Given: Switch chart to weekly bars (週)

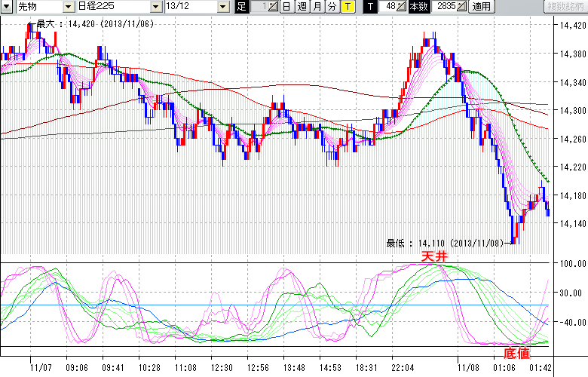Looking at the screenshot, I should point(302,7).
